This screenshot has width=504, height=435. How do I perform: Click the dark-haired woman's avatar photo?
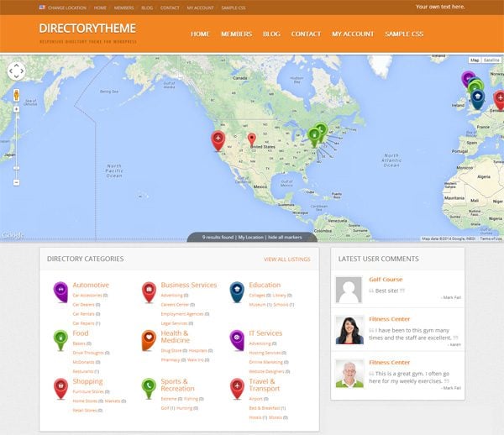349,331
